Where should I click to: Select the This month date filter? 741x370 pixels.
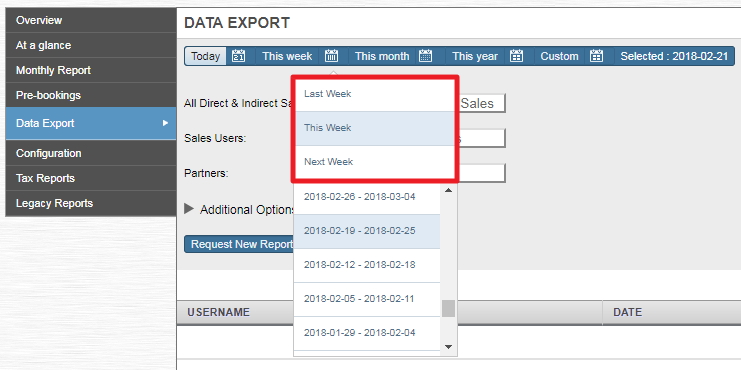pos(382,56)
